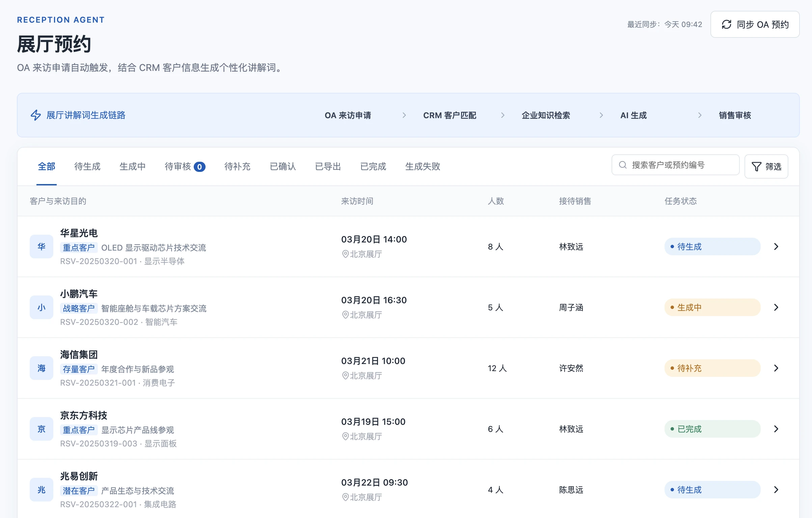Click salesperson name 许安然
This screenshot has width=812, height=518.
571,368
